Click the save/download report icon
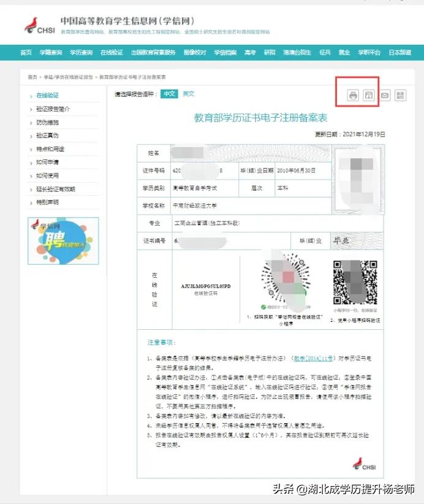The width and height of the screenshot is (424, 504). click(x=369, y=96)
